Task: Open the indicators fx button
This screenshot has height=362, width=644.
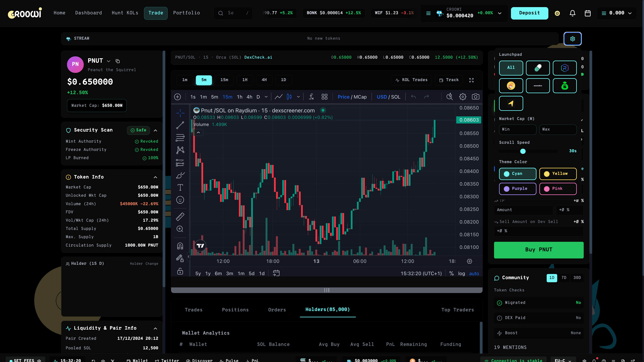Action: [311, 97]
